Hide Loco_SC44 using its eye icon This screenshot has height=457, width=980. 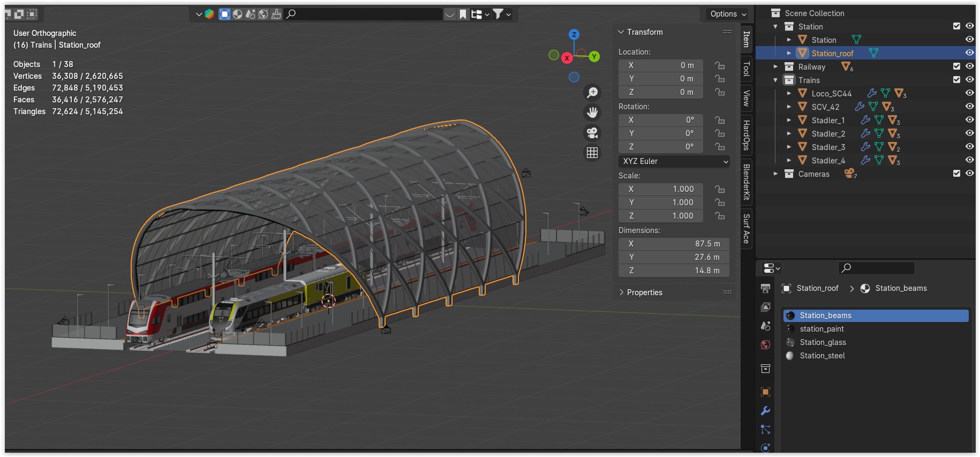(969, 93)
